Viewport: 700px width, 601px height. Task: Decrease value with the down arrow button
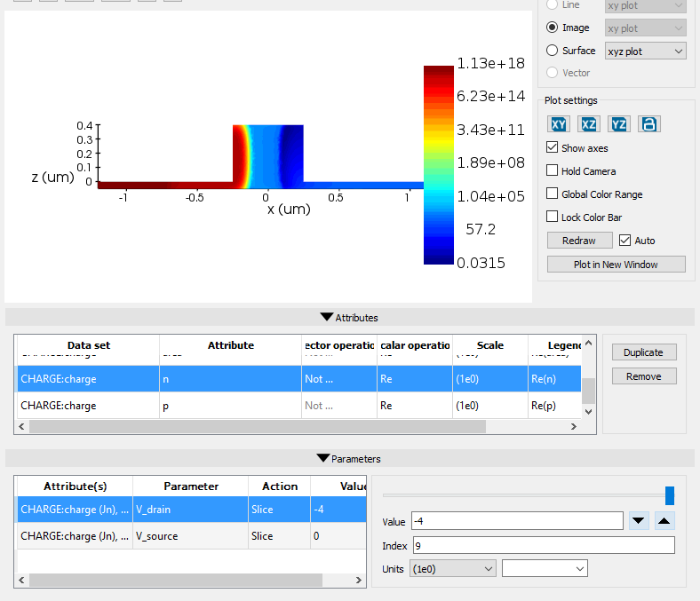(x=639, y=521)
